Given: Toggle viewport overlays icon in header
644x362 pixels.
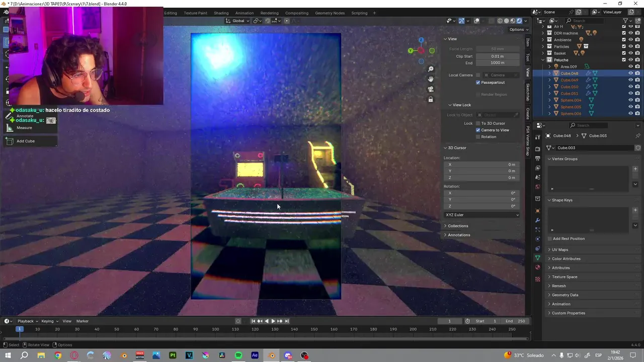Looking at the screenshot, I should coord(476,21).
